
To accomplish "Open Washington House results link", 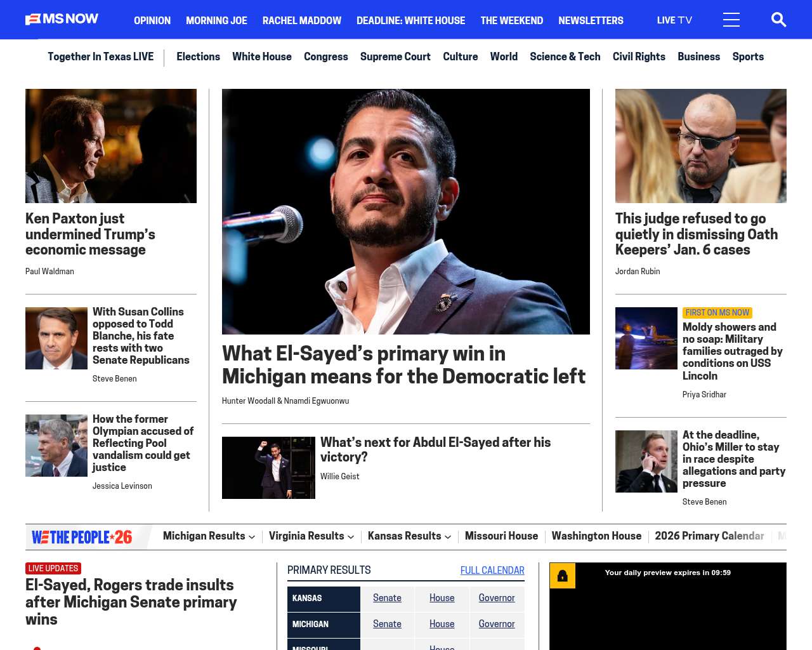I will [x=596, y=536].
